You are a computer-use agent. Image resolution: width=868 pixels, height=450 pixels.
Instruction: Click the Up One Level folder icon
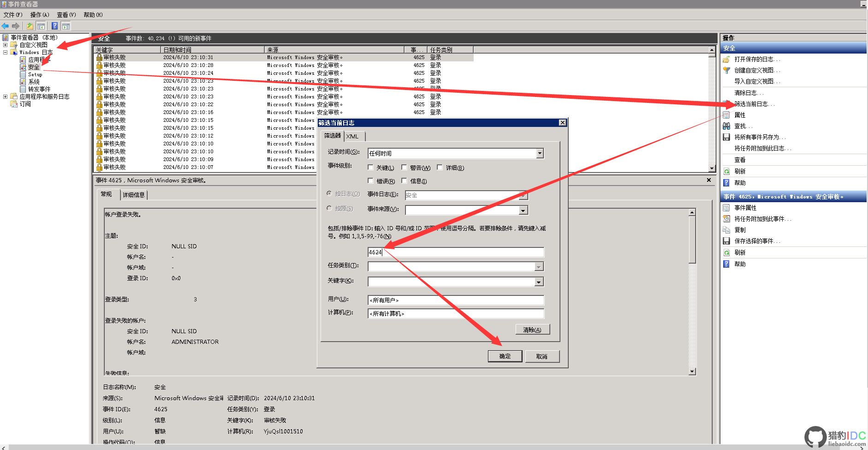pos(30,26)
